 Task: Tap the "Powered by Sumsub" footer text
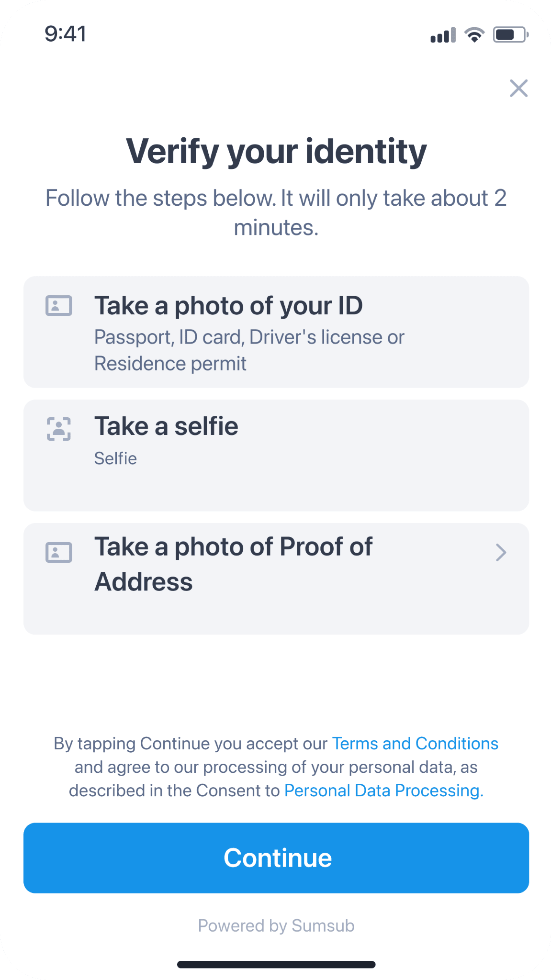276,926
